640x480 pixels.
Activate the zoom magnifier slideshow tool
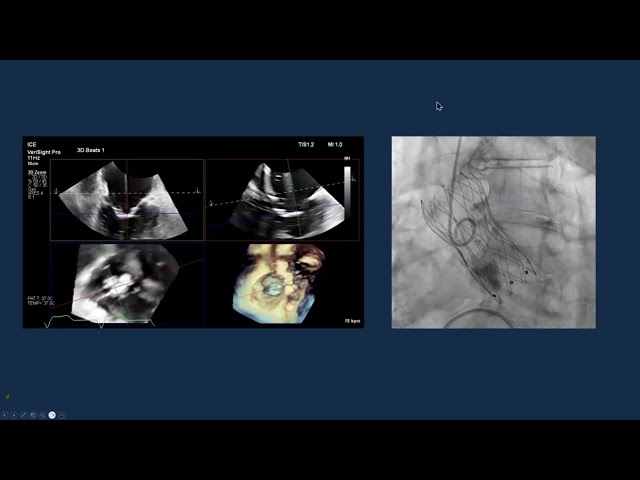[x=42, y=415]
